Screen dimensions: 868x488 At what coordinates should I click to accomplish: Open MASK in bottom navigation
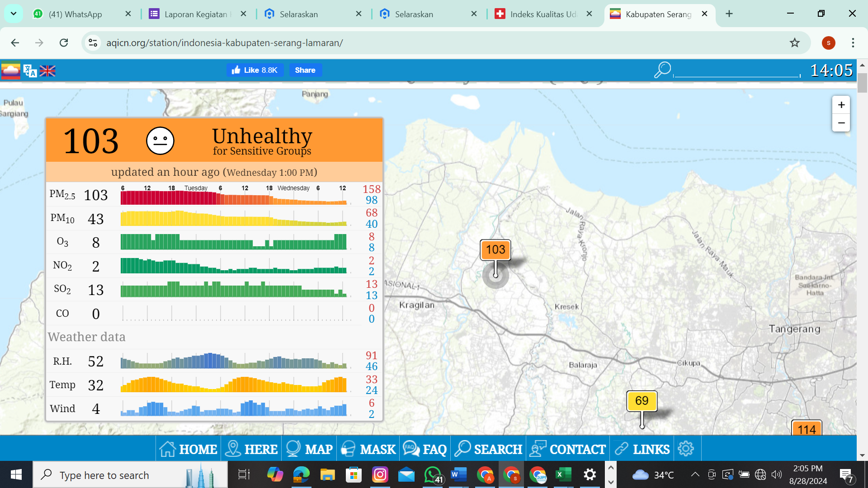point(368,449)
